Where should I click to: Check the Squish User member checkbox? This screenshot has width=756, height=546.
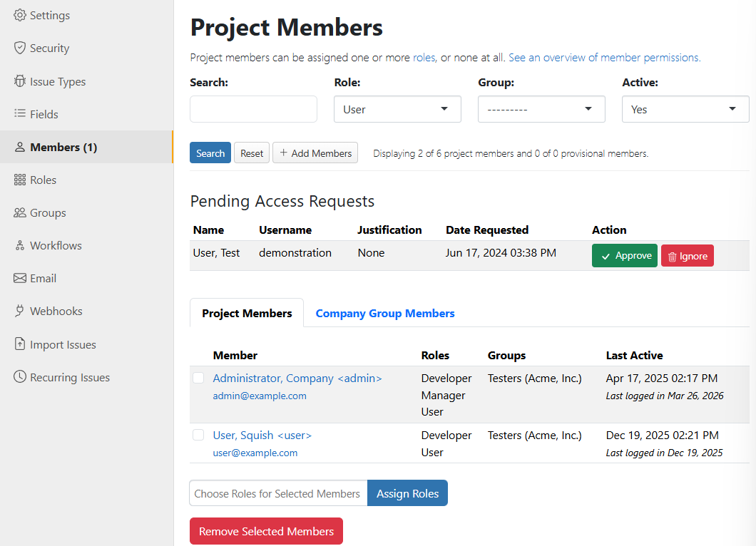point(198,435)
